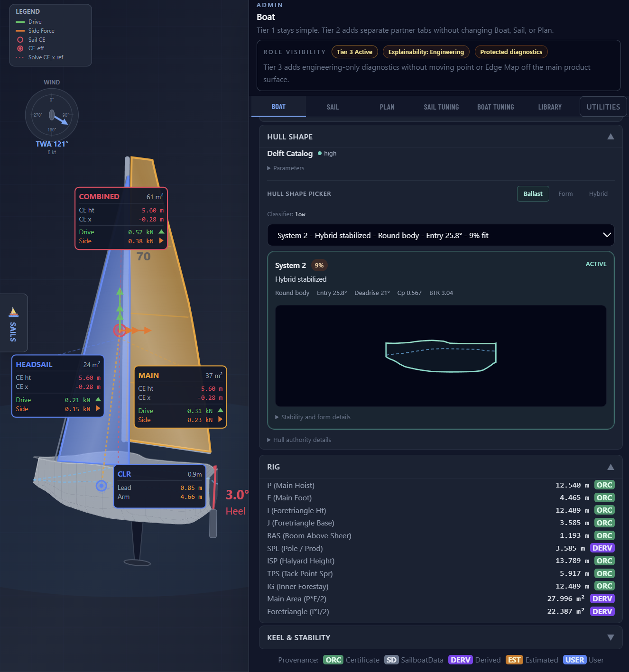Image resolution: width=629 pixels, height=672 pixels.
Task: Click the SD SailboatData provenance badge
Action: tap(391, 660)
